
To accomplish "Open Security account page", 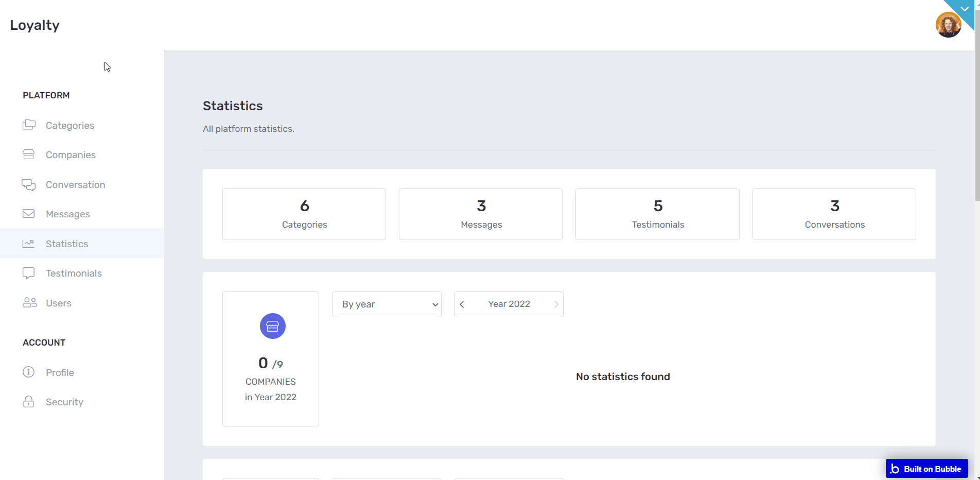I will click(x=82, y=402).
